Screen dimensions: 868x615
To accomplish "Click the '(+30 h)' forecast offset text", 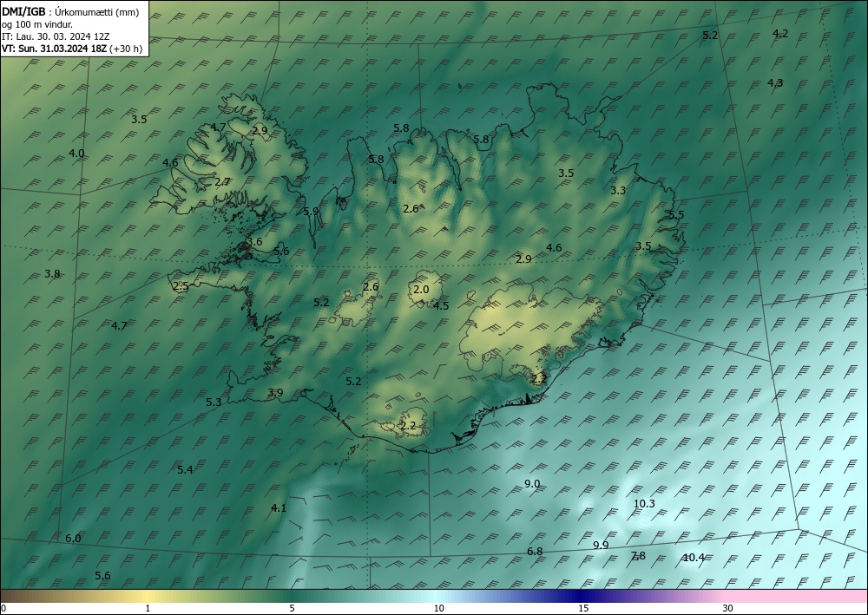I will [x=126, y=49].
